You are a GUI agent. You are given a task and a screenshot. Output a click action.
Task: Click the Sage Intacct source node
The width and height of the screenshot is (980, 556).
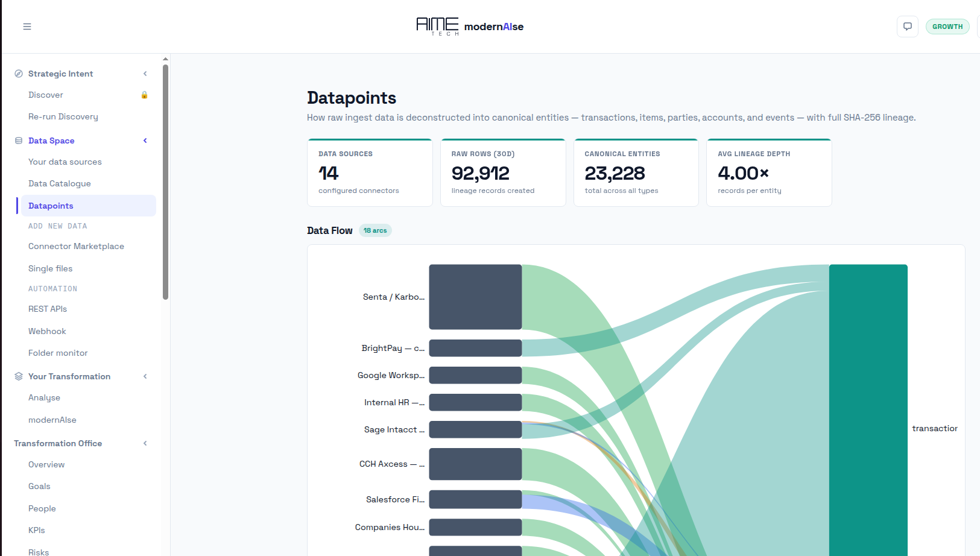(475, 429)
